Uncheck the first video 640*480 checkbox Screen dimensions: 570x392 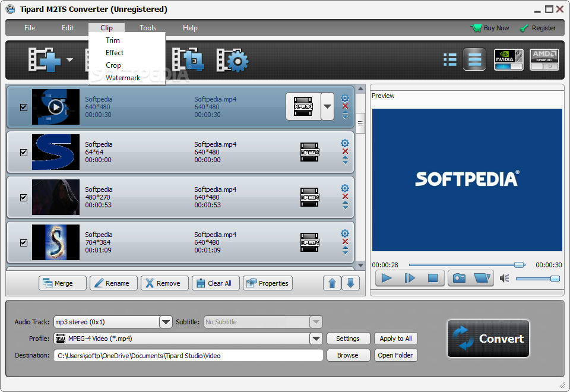point(24,108)
